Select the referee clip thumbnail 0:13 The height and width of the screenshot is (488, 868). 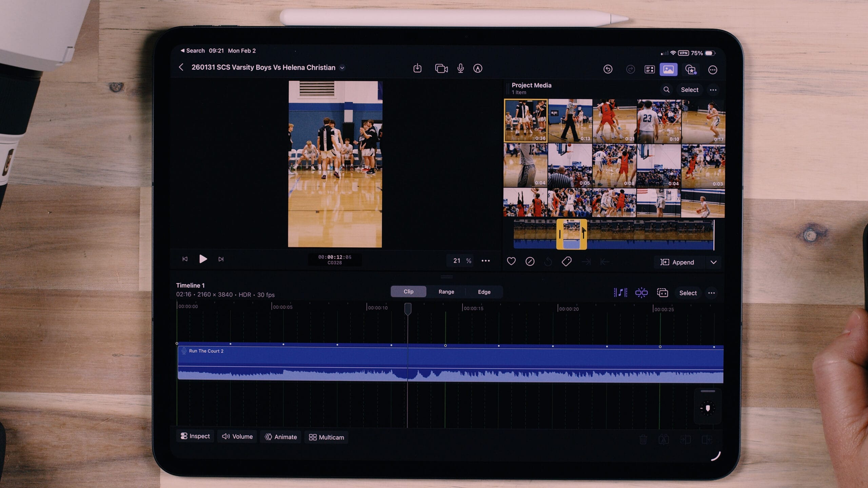pyautogui.click(x=570, y=120)
